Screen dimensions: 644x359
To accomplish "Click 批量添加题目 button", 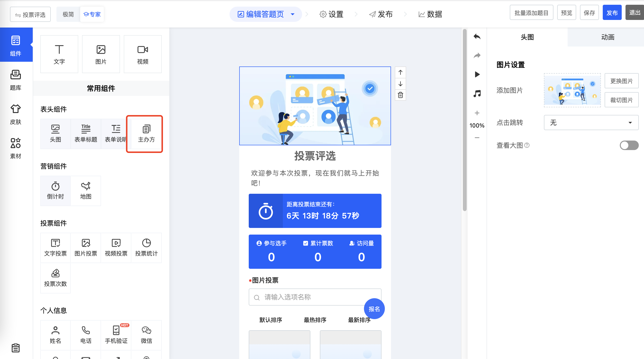I will pyautogui.click(x=531, y=13).
